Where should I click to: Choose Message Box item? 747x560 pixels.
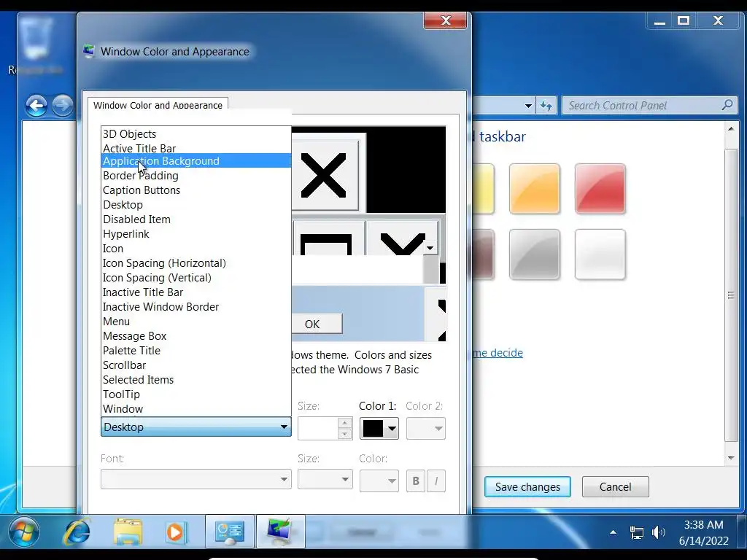tap(196, 336)
